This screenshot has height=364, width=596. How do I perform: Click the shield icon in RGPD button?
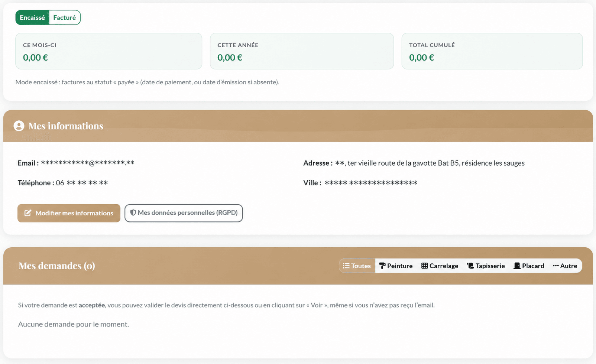pos(133,213)
